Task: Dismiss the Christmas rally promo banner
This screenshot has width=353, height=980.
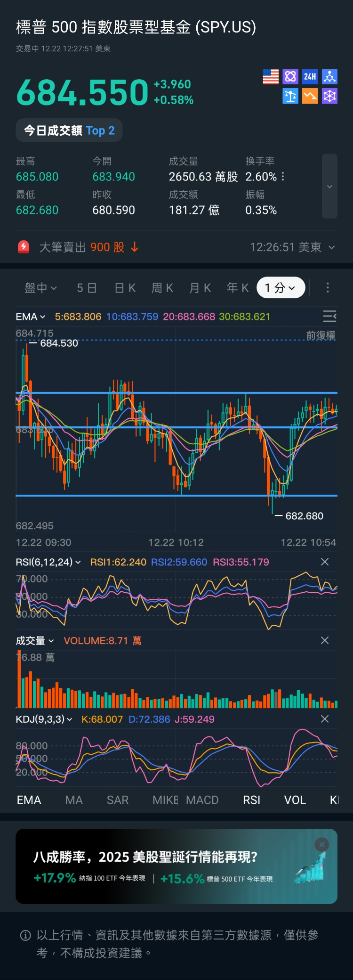Action: pyautogui.click(x=322, y=845)
